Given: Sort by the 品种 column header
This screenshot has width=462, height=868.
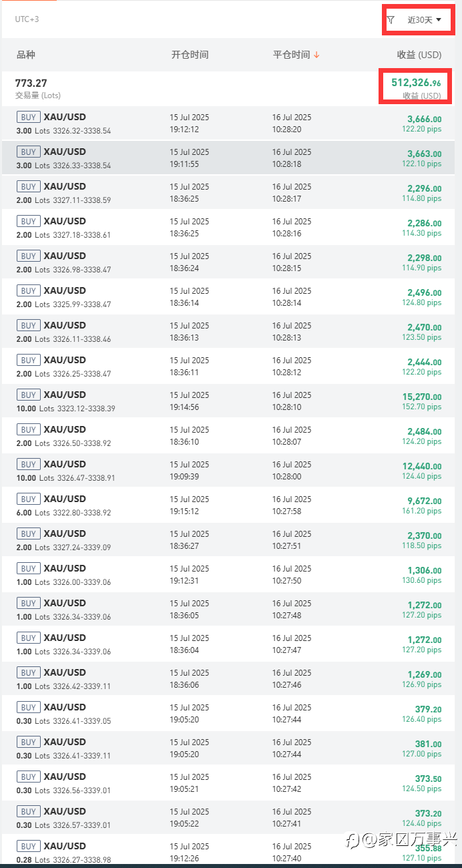Looking at the screenshot, I should tap(26, 55).
